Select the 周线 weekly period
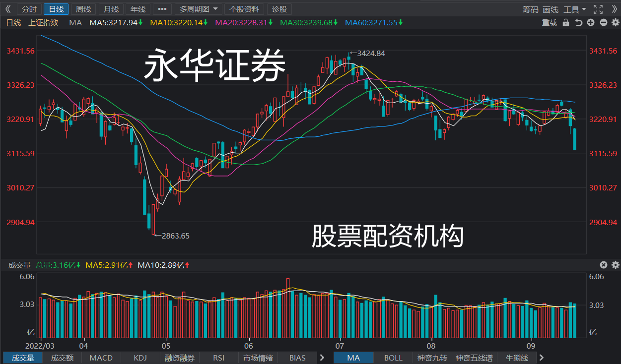 click(83, 9)
